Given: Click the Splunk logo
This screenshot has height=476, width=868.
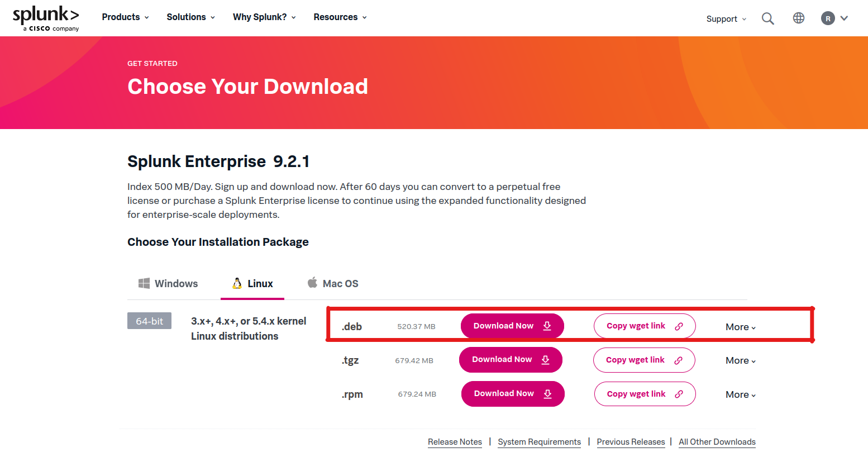Looking at the screenshot, I should (x=46, y=18).
